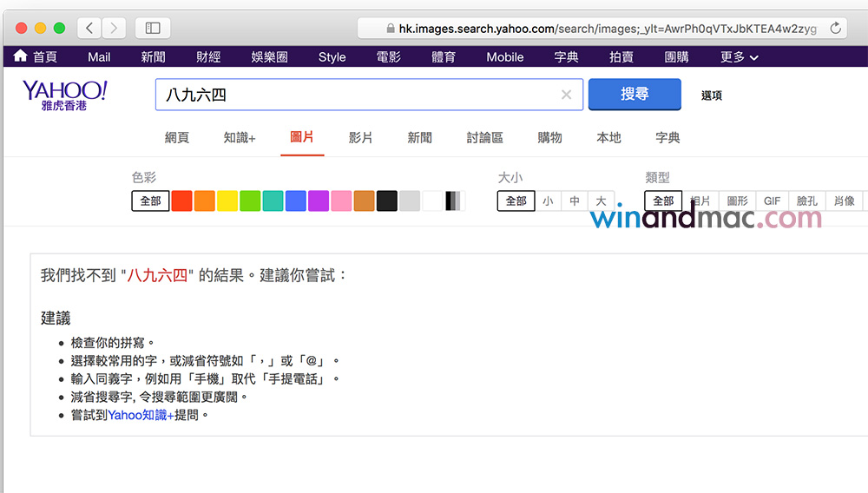Screen dimensions: 868x493
Task: Select the GIF type filter
Action: click(772, 200)
